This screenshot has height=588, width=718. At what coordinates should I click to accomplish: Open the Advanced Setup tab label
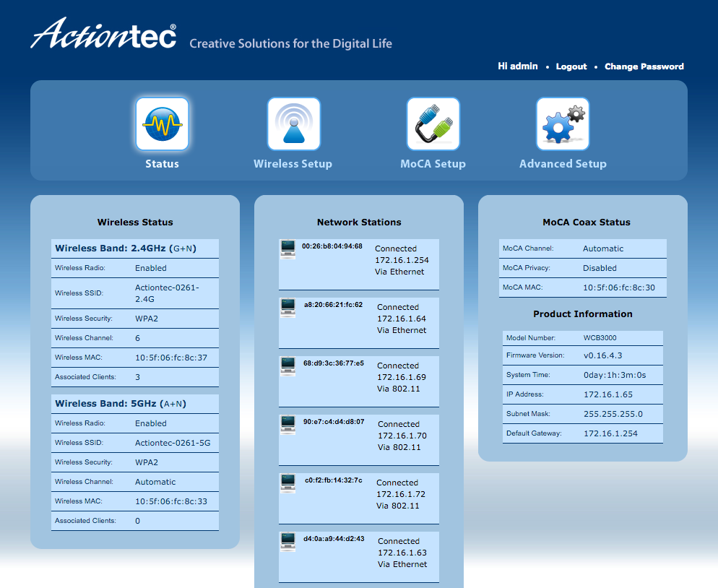tap(563, 164)
